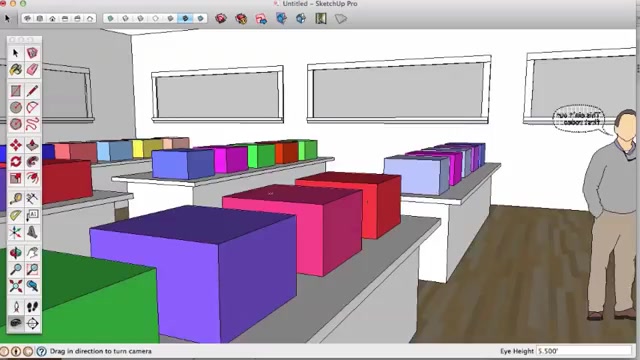This screenshot has height=360, width=640.
Task: Toggle Back Edges style button
Action: pyautogui.click(x=126, y=18)
